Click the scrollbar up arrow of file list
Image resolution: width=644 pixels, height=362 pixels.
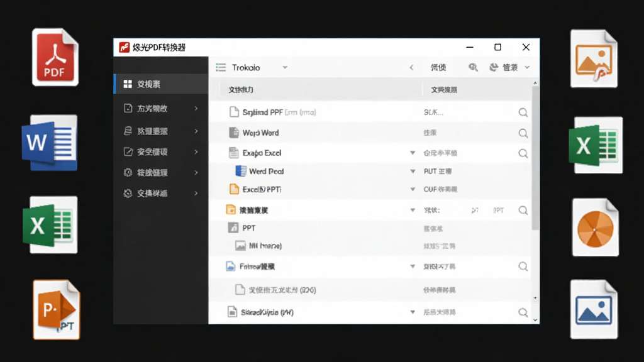pyautogui.click(x=535, y=83)
